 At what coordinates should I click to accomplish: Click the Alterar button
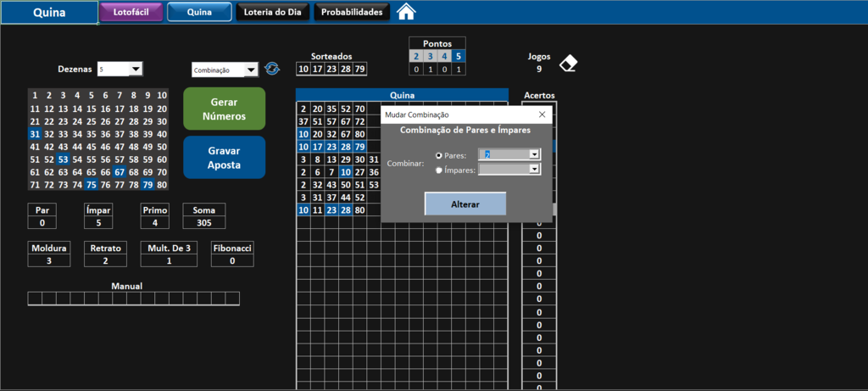pos(465,204)
